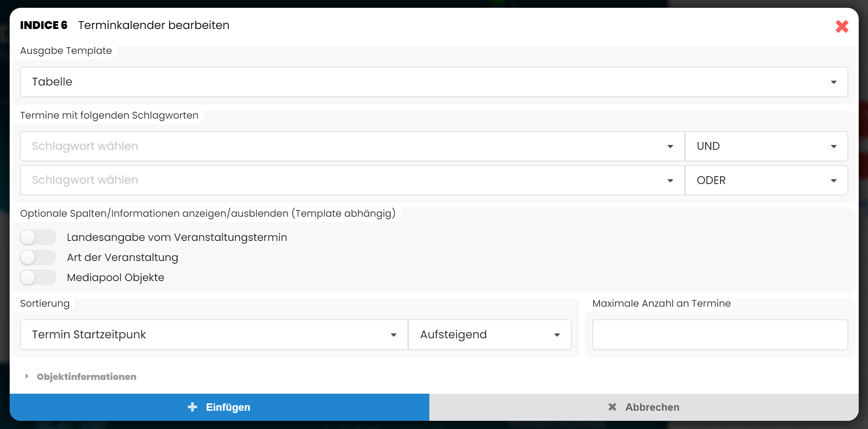
Task: Focus the Maximale Anzahl an Termine field
Action: point(720,335)
